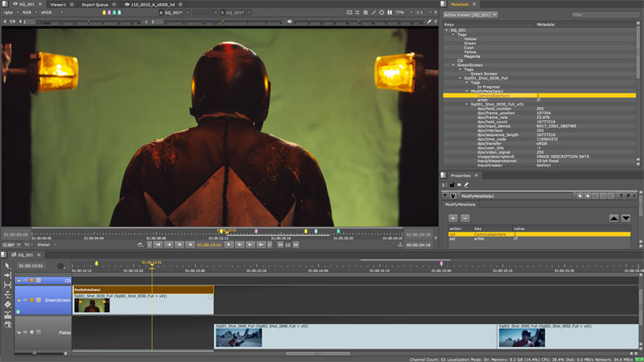
Task: Toggle visibility eye of Plates track
Action: coord(25,332)
